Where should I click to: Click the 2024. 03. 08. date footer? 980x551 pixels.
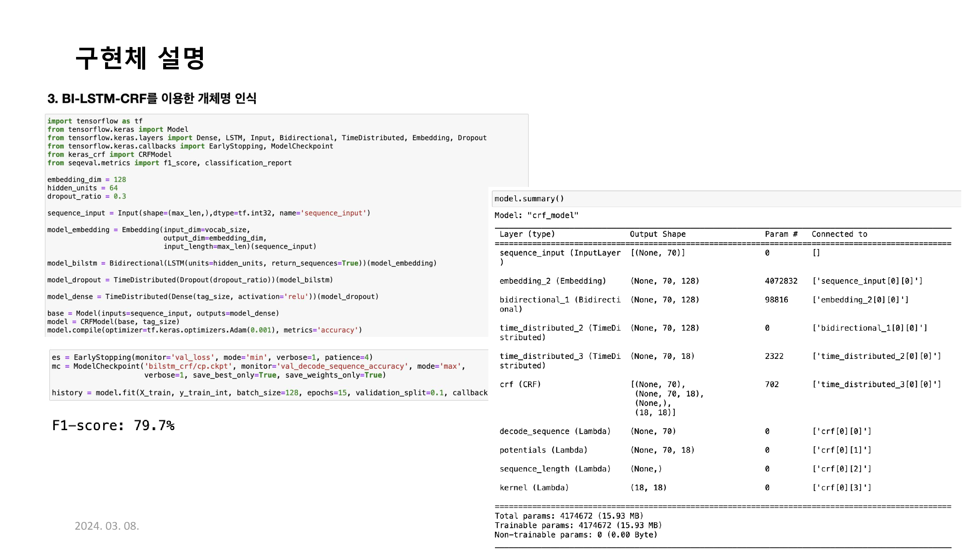[107, 526]
